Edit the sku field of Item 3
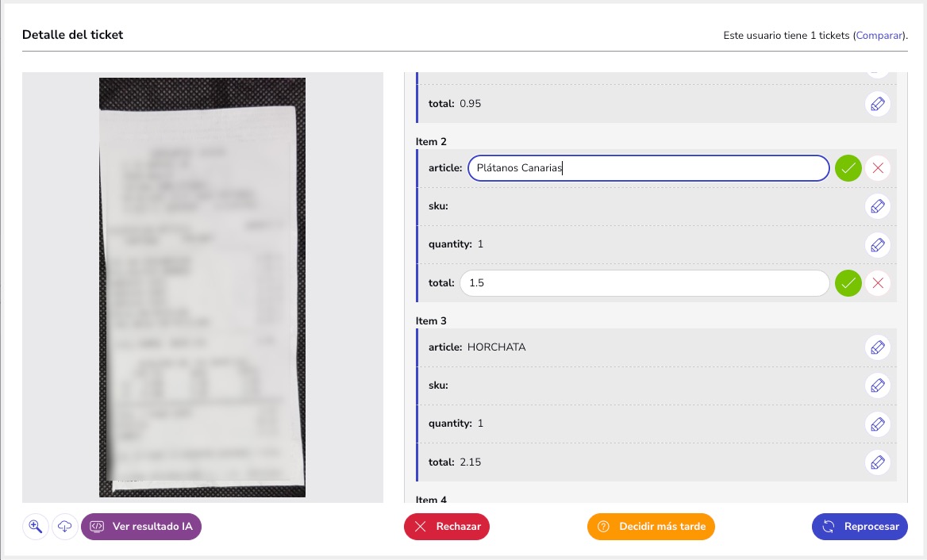 [x=877, y=385]
